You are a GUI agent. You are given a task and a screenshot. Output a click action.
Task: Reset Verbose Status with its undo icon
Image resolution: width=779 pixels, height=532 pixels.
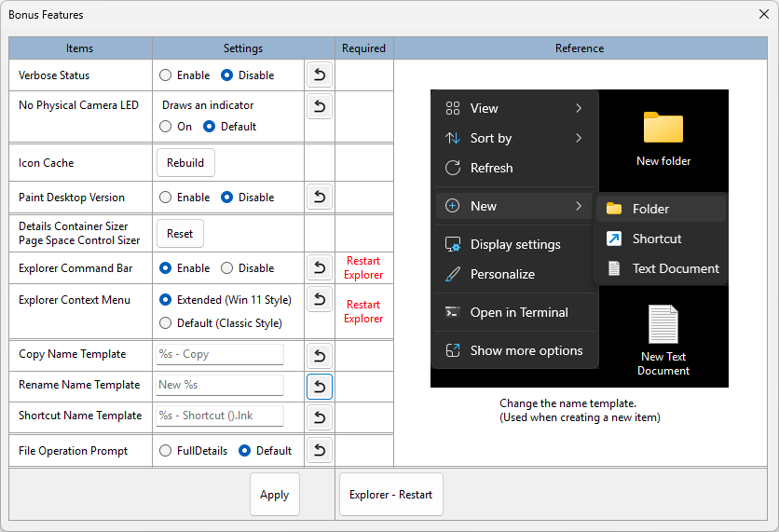click(x=320, y=75)
